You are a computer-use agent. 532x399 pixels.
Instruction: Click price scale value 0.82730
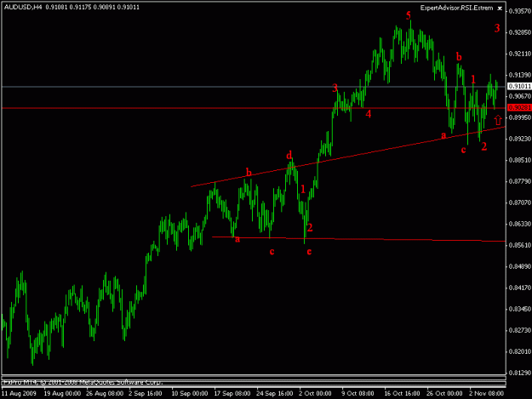pos(520,330)
